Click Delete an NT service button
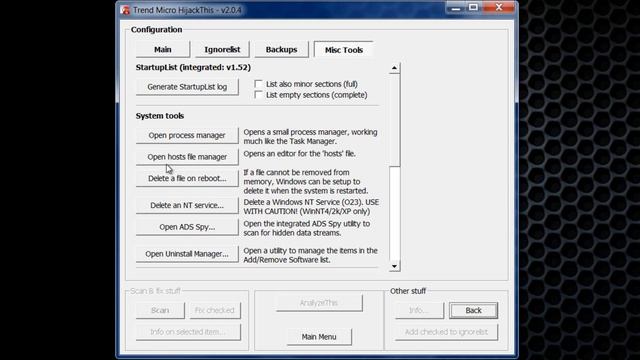The width and height of the screenshot is (640, 360). [187, 205]
